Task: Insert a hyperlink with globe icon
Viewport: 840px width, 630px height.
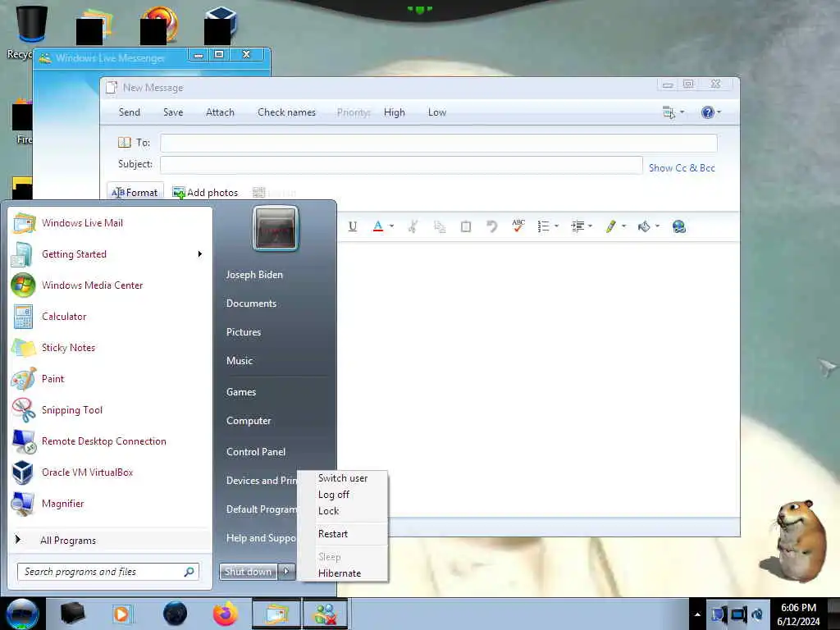Action: click(678, 226)
